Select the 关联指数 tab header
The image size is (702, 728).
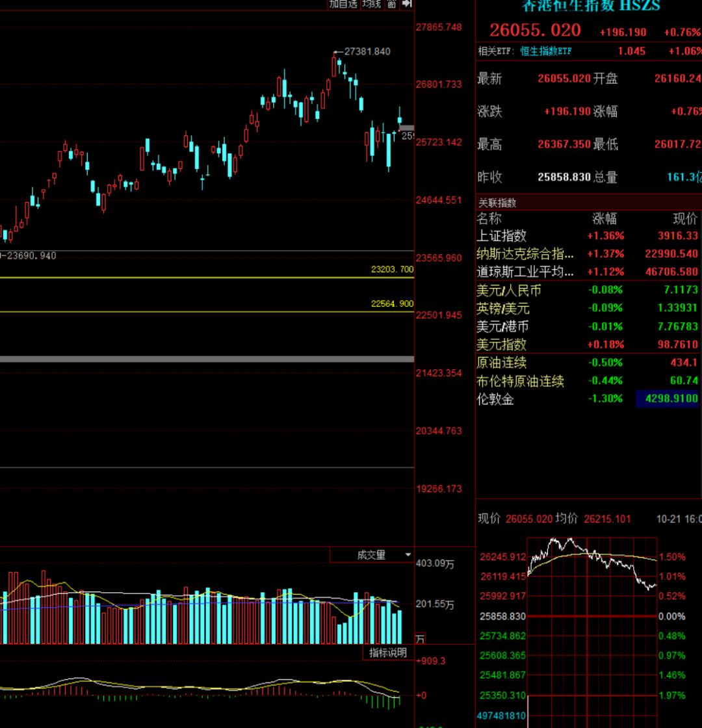[x=498, y=203]
